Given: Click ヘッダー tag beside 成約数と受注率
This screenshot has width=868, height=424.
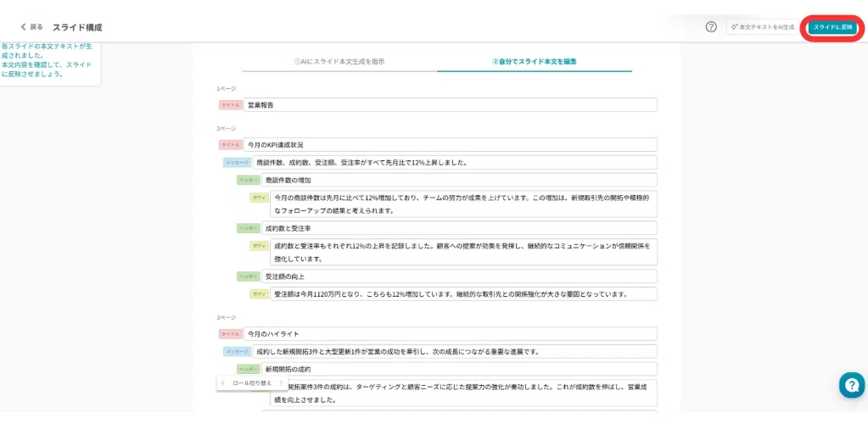Looking at the screenshot, I should [x=248, y=228].
